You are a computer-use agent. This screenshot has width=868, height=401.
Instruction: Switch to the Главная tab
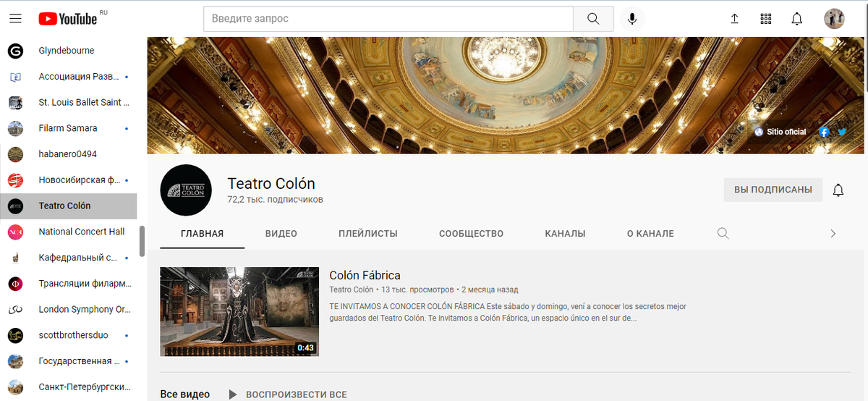(203, 233)
